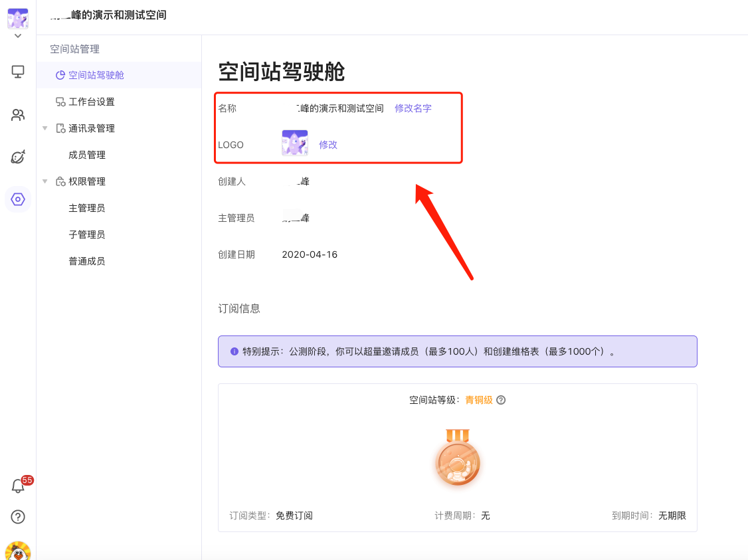Select the 空间站驾驶舱 menu item
The width and height of the screenshot is (748, 560).
[x=96, y=74]
